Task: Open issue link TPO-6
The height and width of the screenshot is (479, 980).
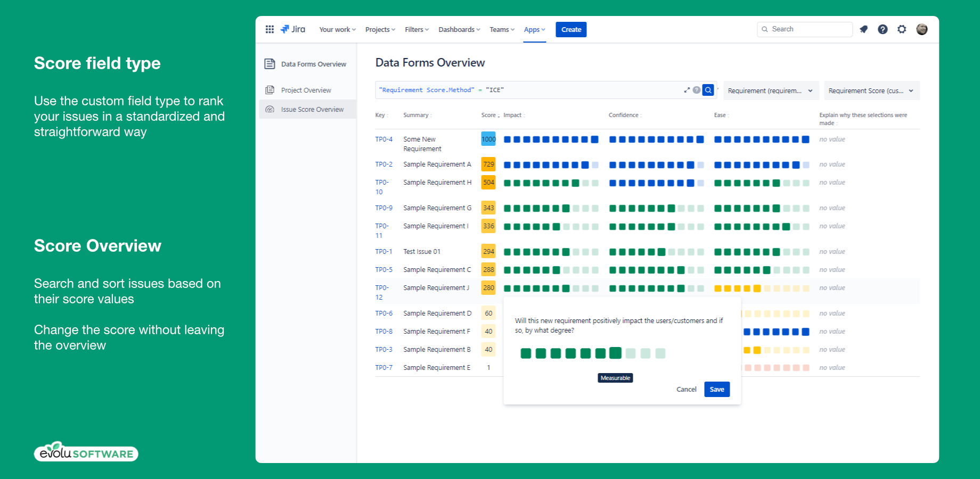Action: (383, 313)
